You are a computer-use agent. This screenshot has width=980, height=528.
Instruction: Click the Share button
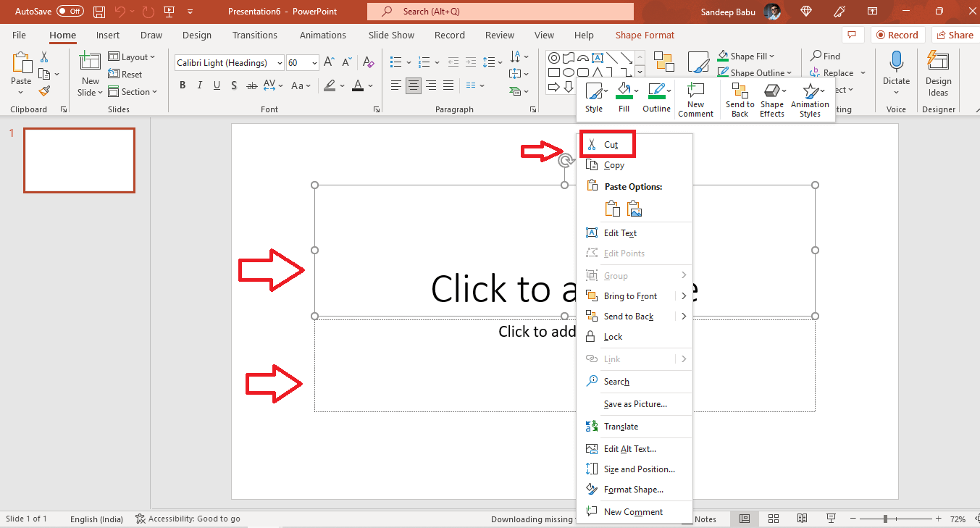pyautogui.click(x=954, y=35)
